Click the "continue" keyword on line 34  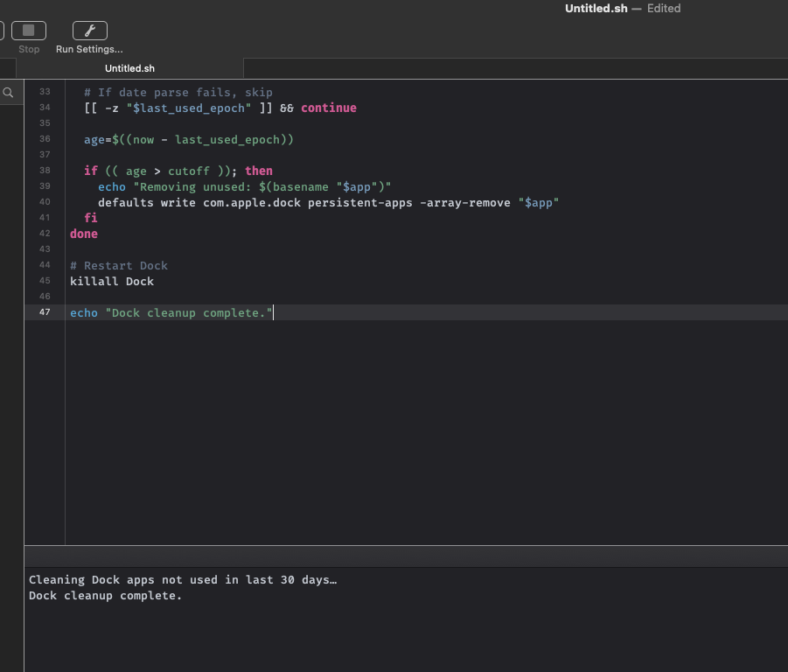[329, 108]
